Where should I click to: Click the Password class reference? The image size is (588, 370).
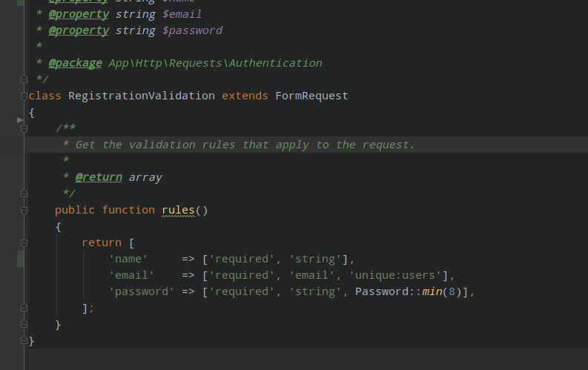pos(382,291)
